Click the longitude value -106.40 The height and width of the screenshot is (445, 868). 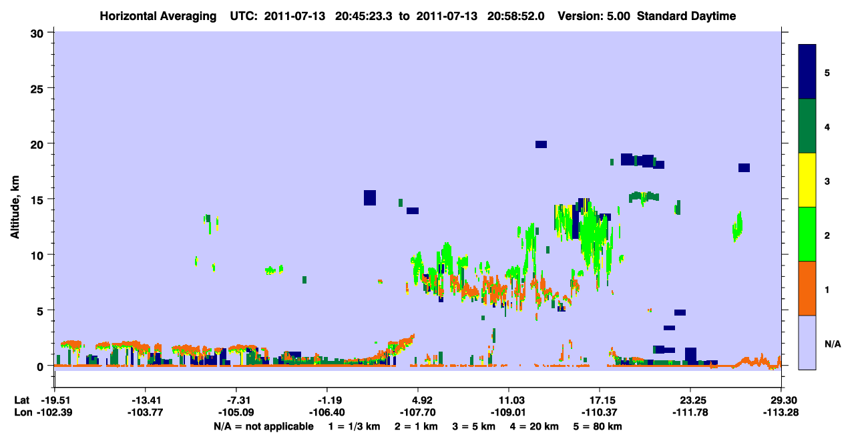[x=327, y=412]
